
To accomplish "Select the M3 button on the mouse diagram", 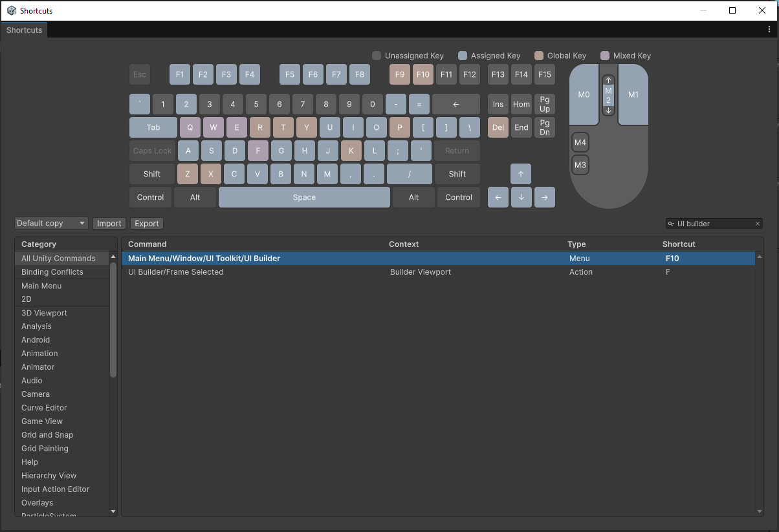I will 580,165.
